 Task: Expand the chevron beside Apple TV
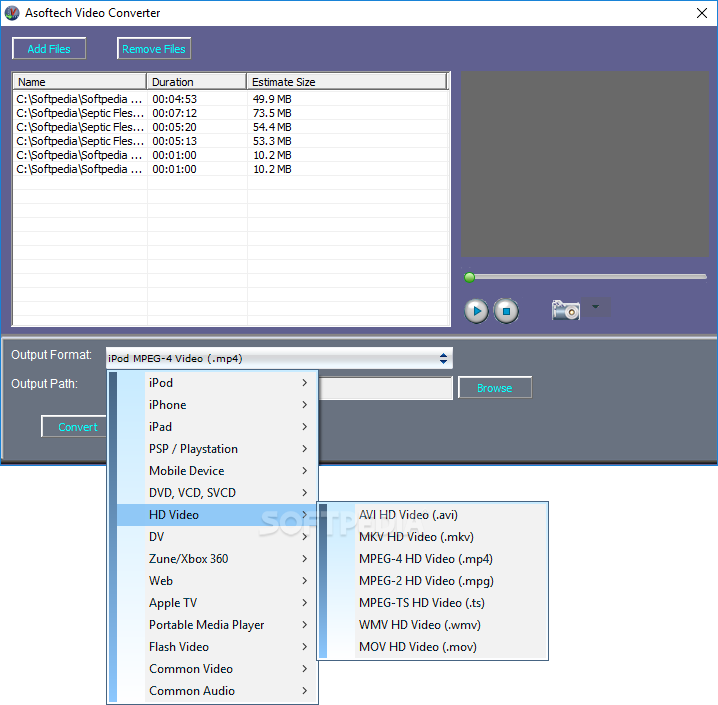point(305,602)
